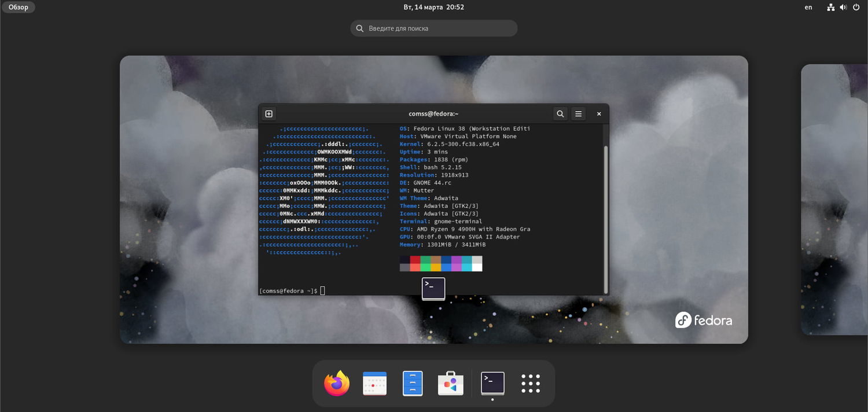Click the terminal search icon

560,114
